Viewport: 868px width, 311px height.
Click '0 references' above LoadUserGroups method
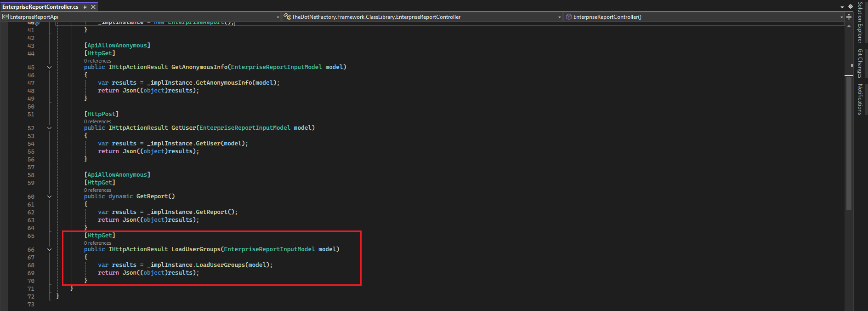pyautogui.click(x=97, y=243)
